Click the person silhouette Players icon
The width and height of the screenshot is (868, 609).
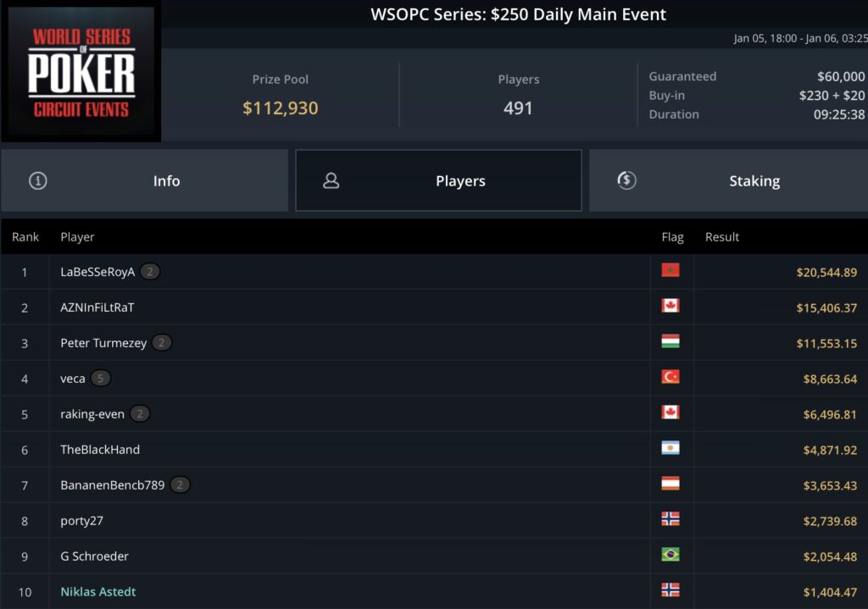(x=331, y=180)
